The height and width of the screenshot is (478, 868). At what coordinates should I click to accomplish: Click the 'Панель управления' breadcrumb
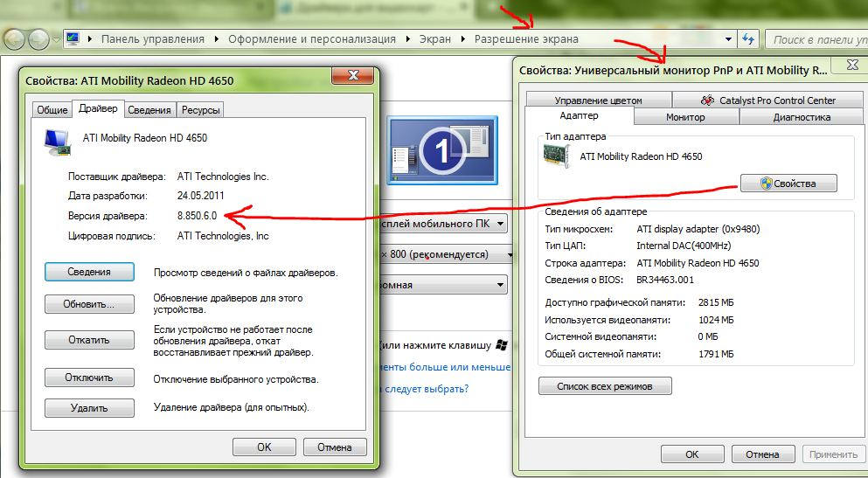(x=153, y=39)
